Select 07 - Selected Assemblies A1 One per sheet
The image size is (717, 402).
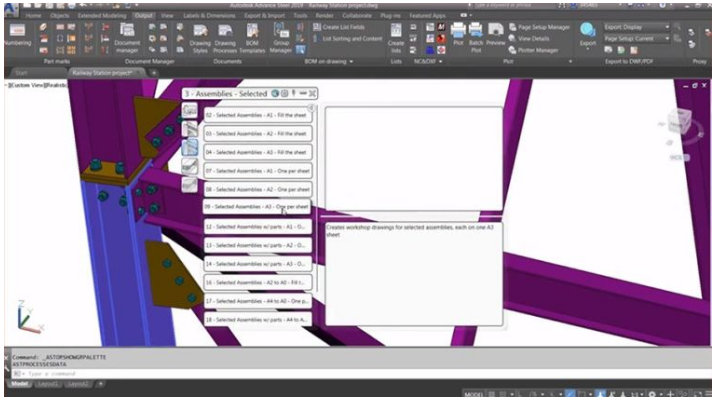click(x=257, y=171)
